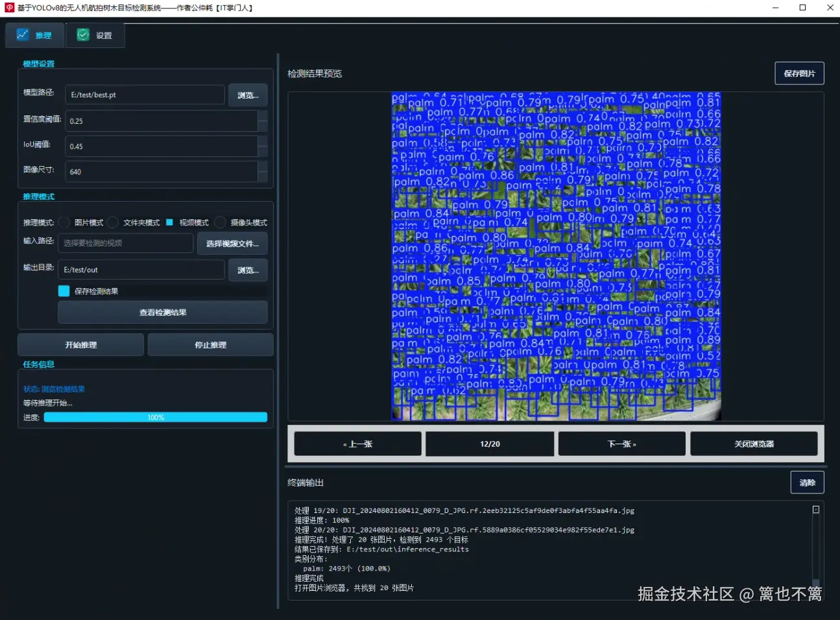
Task: Decrease the 置信度阈值 spinner value
Action: pyautogui.click(x=263, y=126)
